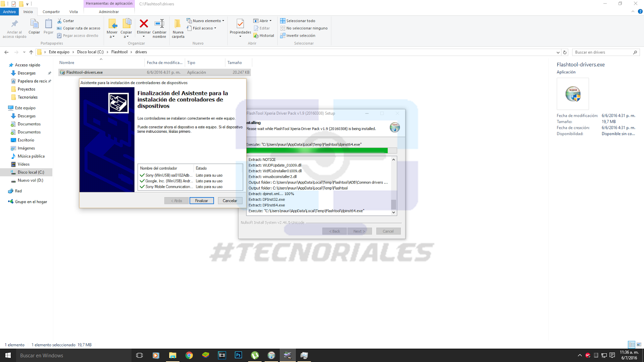
Task: Switch to the Inicio ribbon tab
Action: (28, 12)
